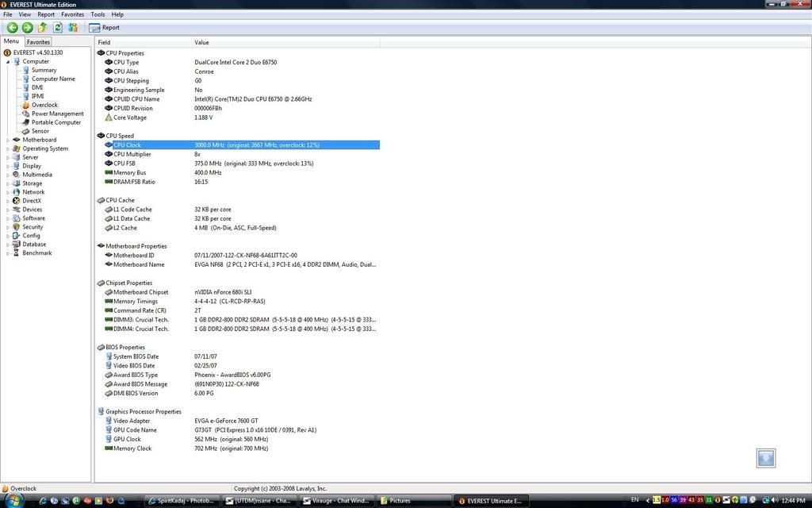Click the Report toolbar button

(x=104, y=28)
